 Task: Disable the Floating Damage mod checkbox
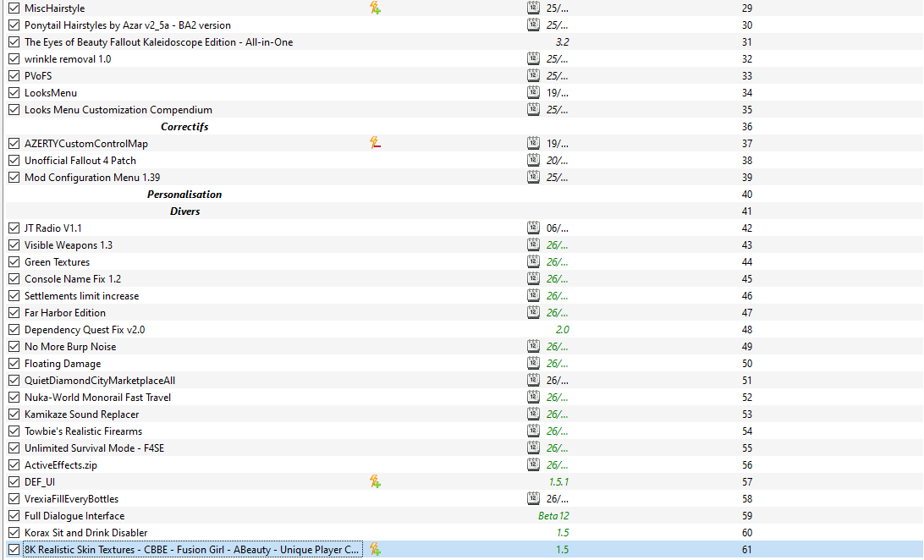pos(14,364)
